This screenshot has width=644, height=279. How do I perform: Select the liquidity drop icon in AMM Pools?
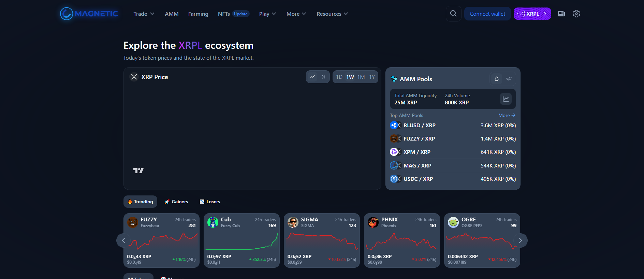tap(497, 79)
